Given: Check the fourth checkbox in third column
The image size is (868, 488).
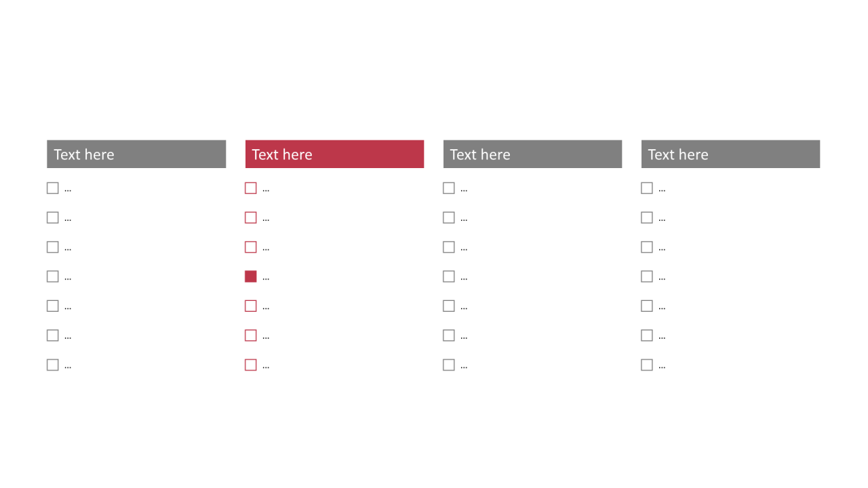Looking at the screenshot, I should click(449, 277).
